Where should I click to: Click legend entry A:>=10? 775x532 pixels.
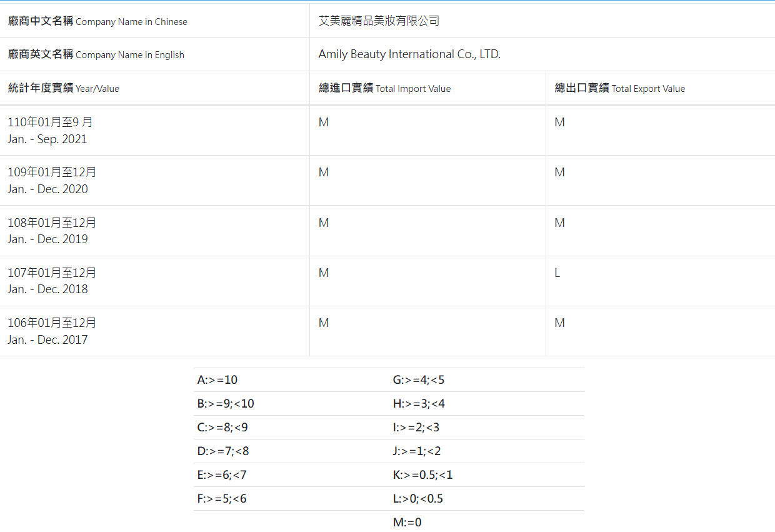tap(217, 380)
